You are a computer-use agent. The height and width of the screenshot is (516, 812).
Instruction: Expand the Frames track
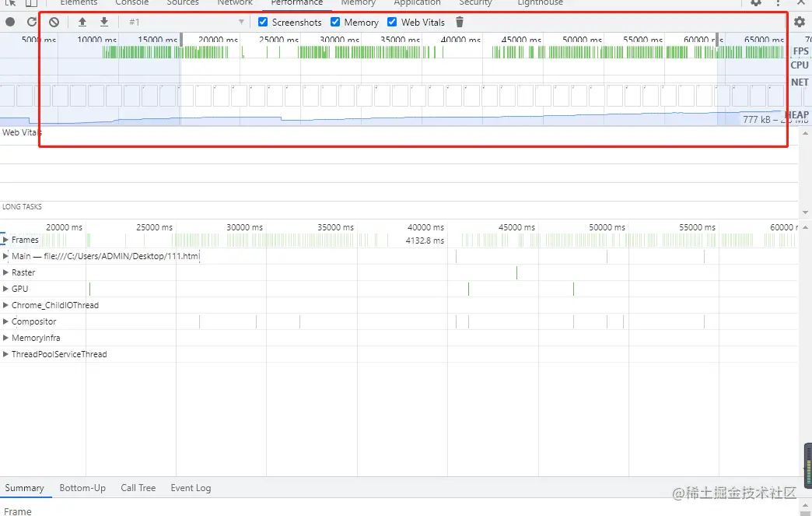[x=5, y=240]
